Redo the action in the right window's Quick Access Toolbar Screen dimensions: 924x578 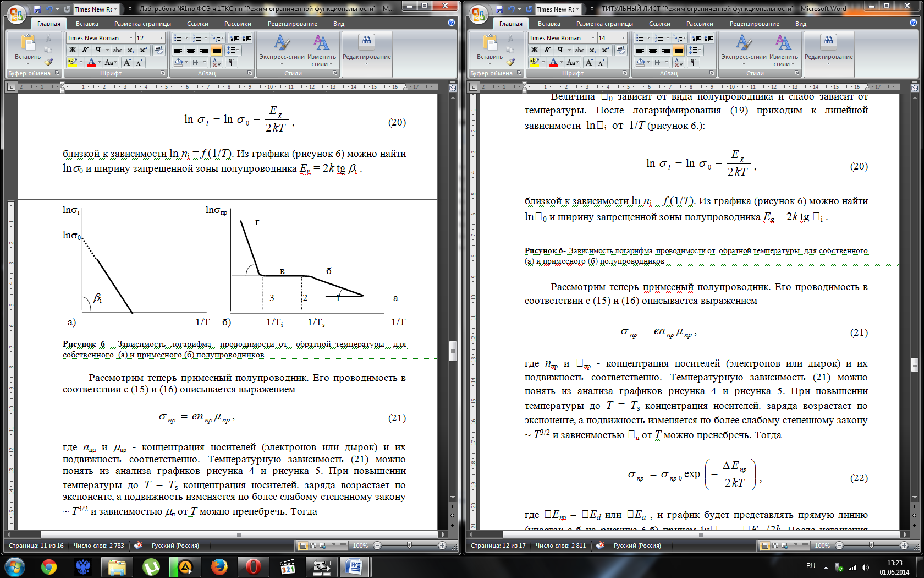[529, 9]
